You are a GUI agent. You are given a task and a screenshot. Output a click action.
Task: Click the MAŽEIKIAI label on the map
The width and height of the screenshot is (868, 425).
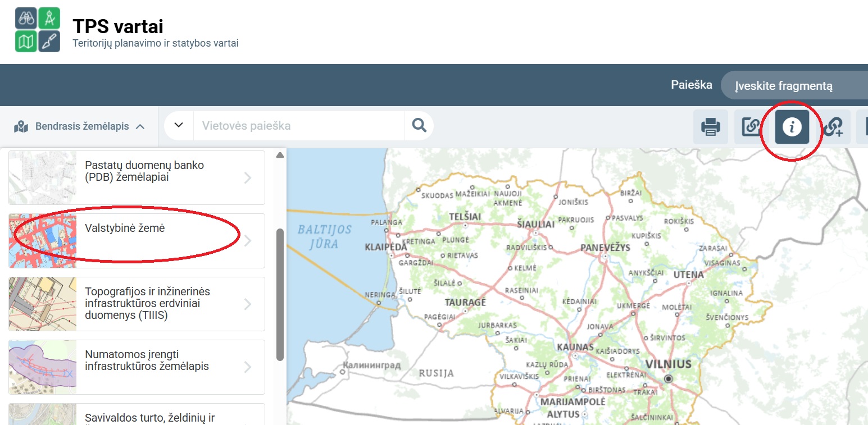[x=472, y=194]
